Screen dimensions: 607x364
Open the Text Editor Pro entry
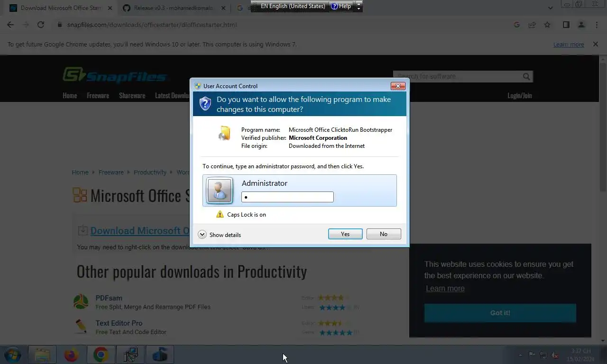[119, 323]
